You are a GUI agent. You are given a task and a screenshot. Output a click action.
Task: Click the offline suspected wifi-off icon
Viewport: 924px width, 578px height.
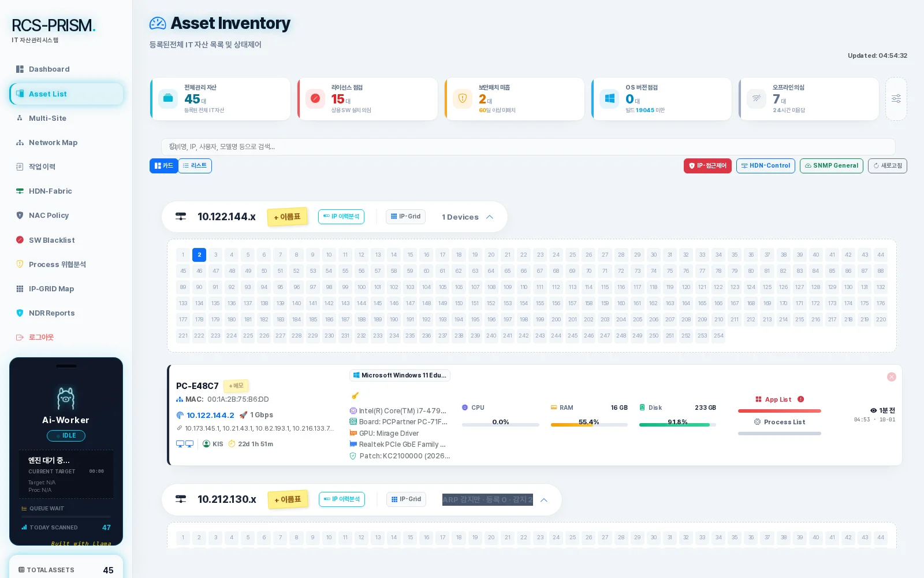click(x=757, y=98)
